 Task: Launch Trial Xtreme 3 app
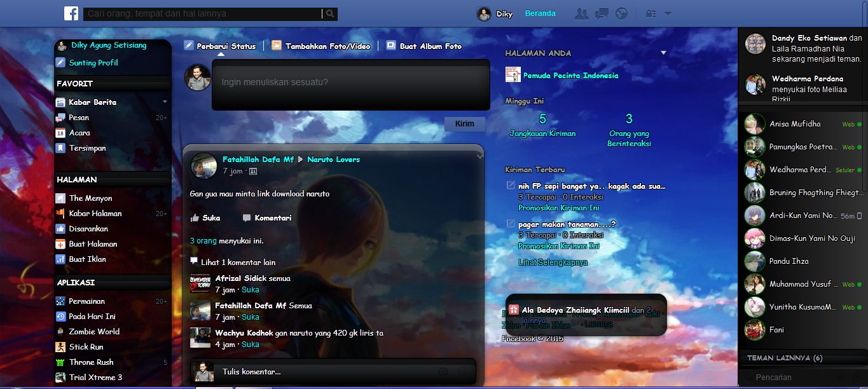[95, 378]
